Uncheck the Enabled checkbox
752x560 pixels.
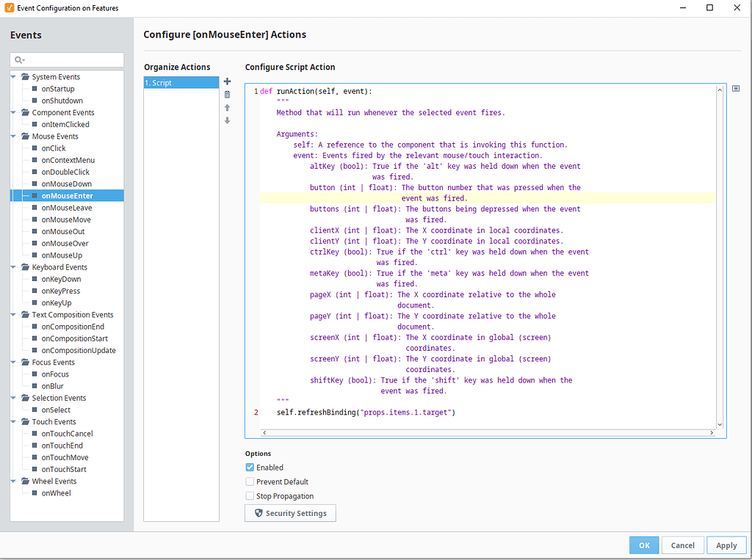tap(250, 467)
